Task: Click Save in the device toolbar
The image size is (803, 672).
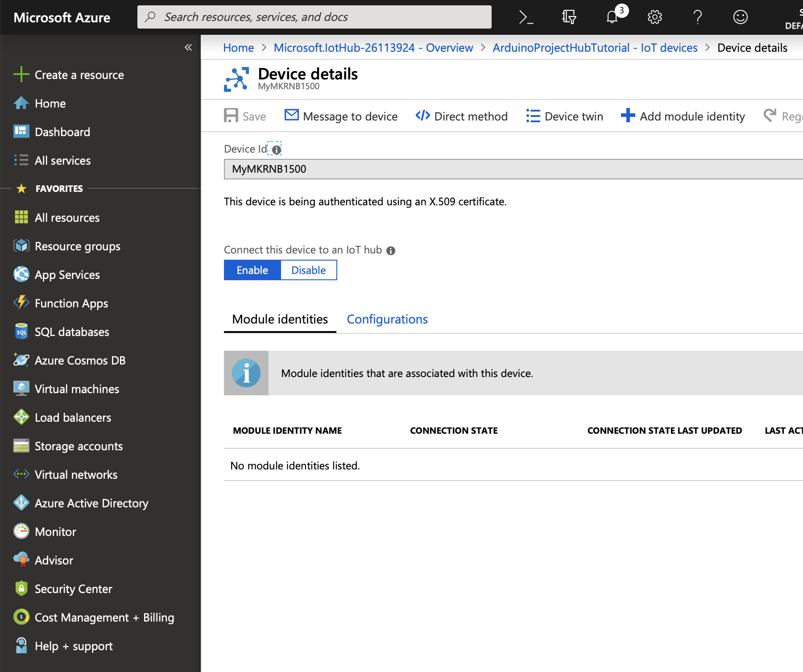Action: click(x=245, y=116)
